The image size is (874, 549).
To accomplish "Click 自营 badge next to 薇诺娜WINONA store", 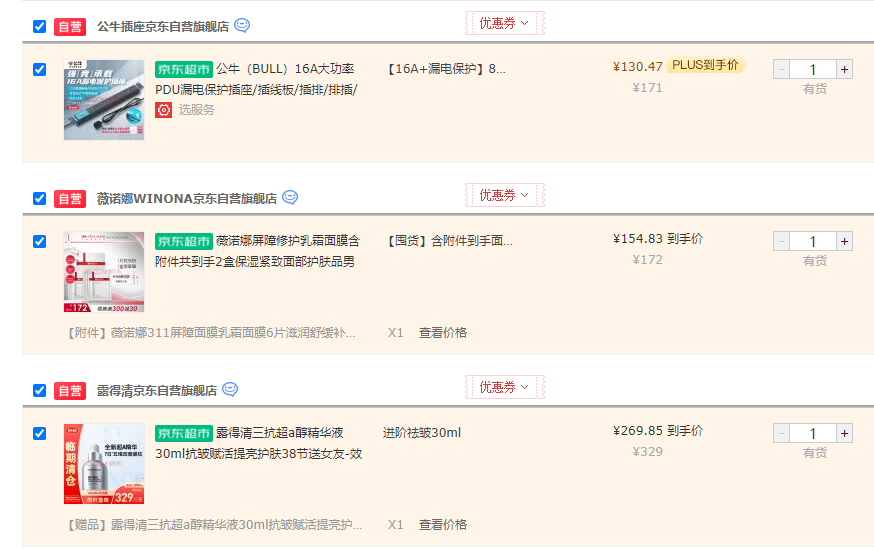I will point(70,198).
